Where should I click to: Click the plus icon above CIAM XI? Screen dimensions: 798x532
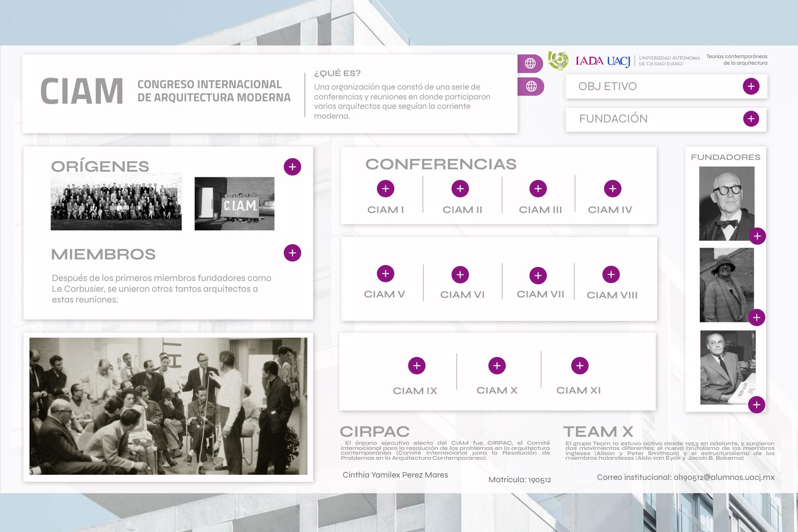click(x=579, y=365)
